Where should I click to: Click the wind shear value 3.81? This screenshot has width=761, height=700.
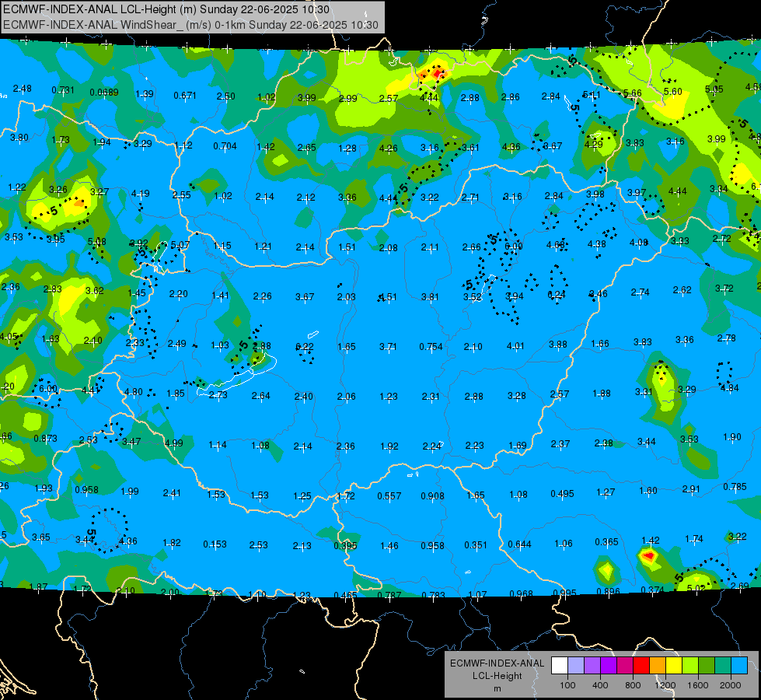pyautogui.click(x=430, y=297)
